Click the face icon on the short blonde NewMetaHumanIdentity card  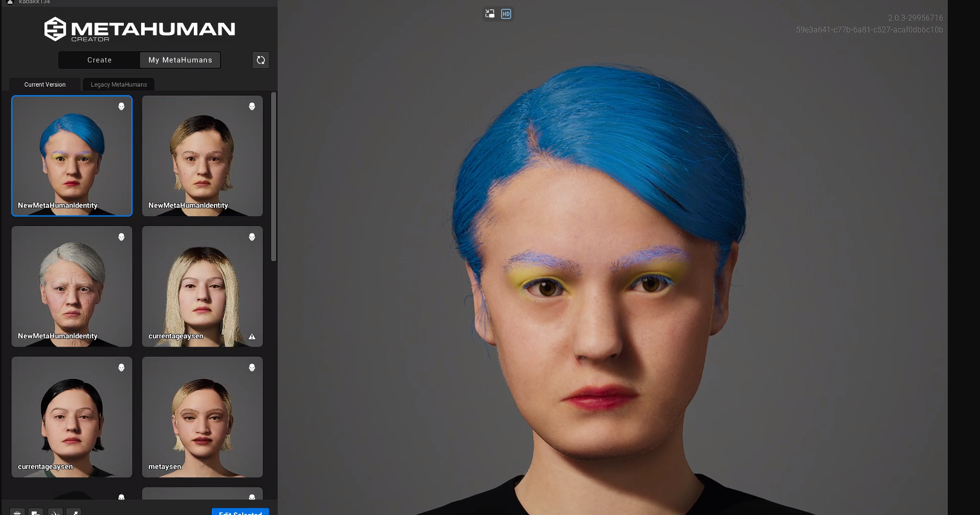coord(252,106)
